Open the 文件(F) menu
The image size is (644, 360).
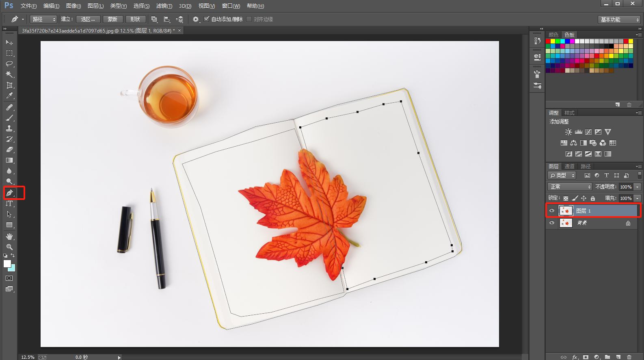pos(28,6)
